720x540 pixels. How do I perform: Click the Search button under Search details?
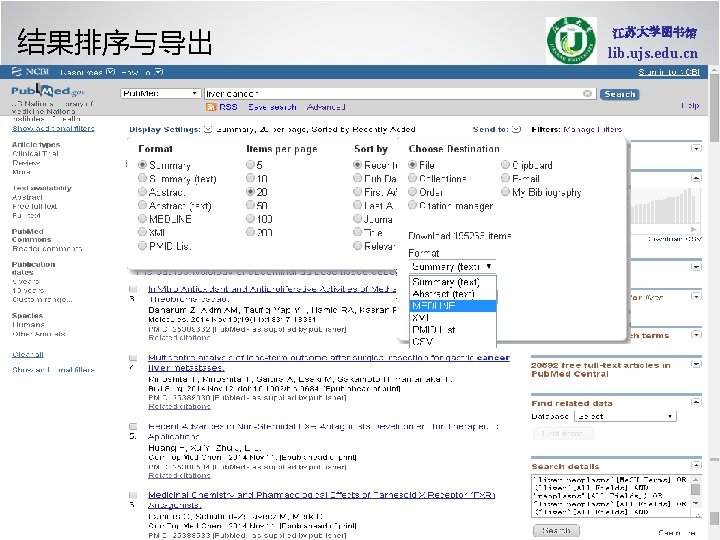point(556,530)
